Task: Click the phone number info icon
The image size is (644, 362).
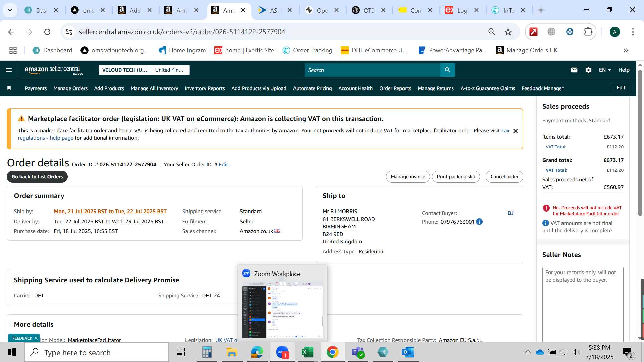Action: tap(479, 222)
